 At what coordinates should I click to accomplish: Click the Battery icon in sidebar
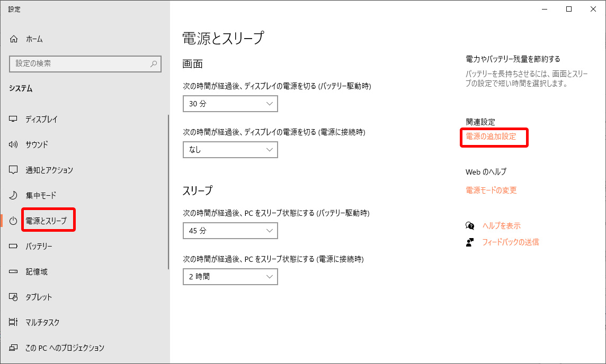(14, 246)
